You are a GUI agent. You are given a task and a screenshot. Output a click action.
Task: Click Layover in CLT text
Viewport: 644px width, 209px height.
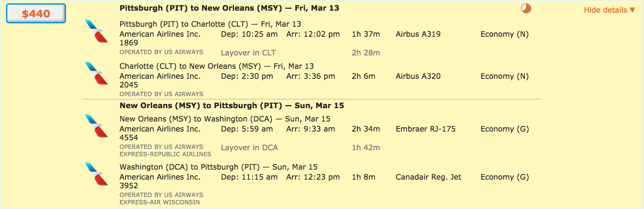(248, 53)
